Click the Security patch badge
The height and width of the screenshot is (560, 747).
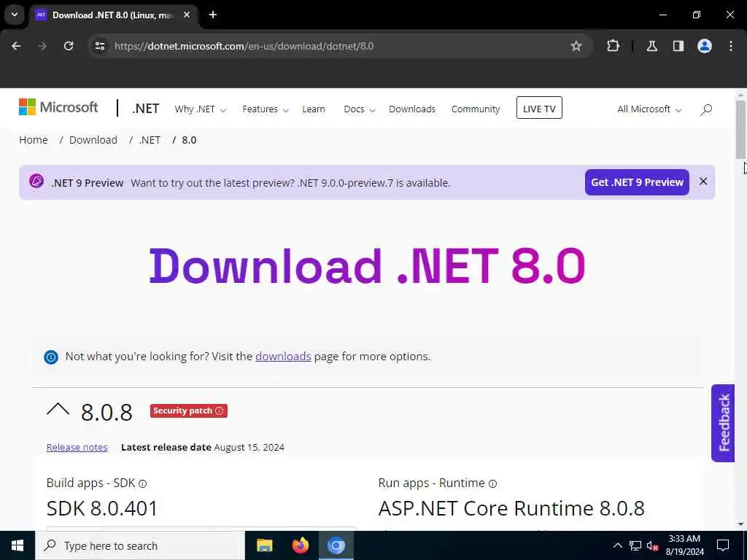tap(189, 411)
